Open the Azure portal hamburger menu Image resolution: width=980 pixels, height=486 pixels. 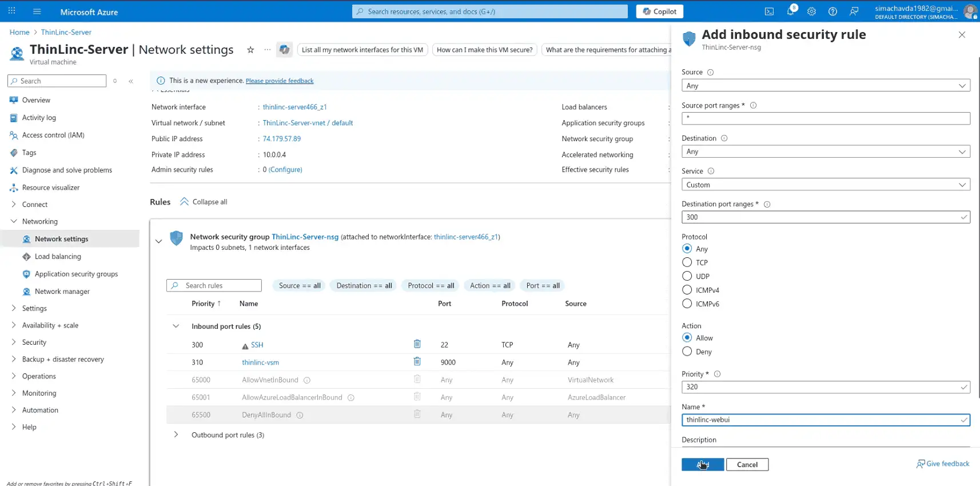(37, 11)
